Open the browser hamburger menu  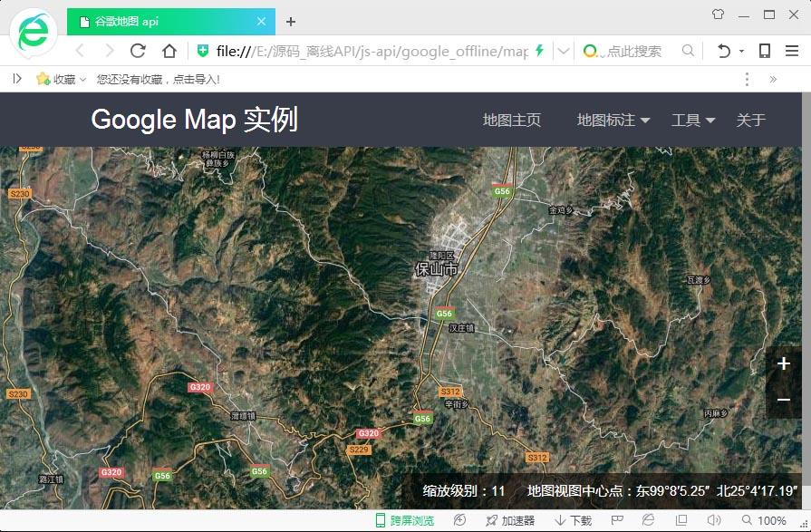pos(792,51)
